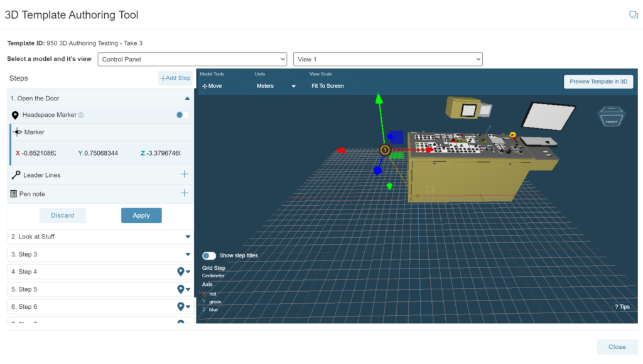Image resolution: width=643 pixels, height=364 pixels.
Task: Click the Marker crosshair icon
Action: (x=17, y=132)
